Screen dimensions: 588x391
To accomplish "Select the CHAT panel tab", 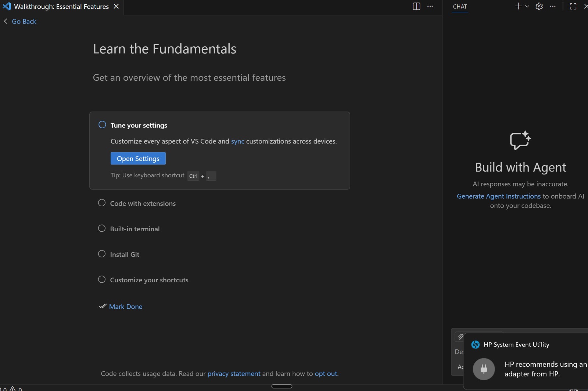I will (460, 7).
